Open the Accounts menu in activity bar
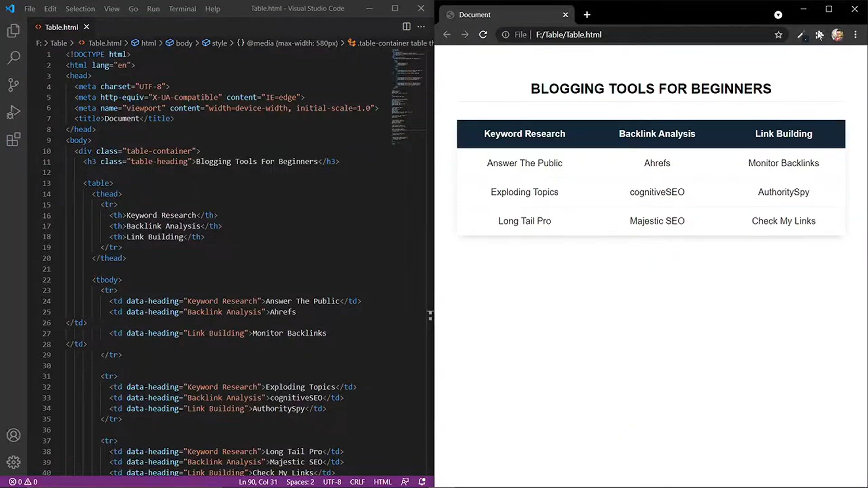The image size is (868, 488). (14, 435)
